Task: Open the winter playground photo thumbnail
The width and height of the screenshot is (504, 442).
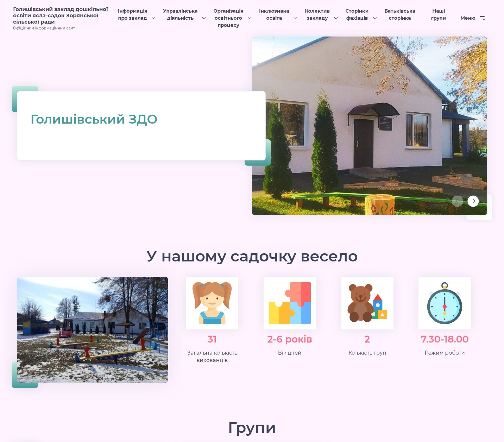Action: [x=92, y=330]
